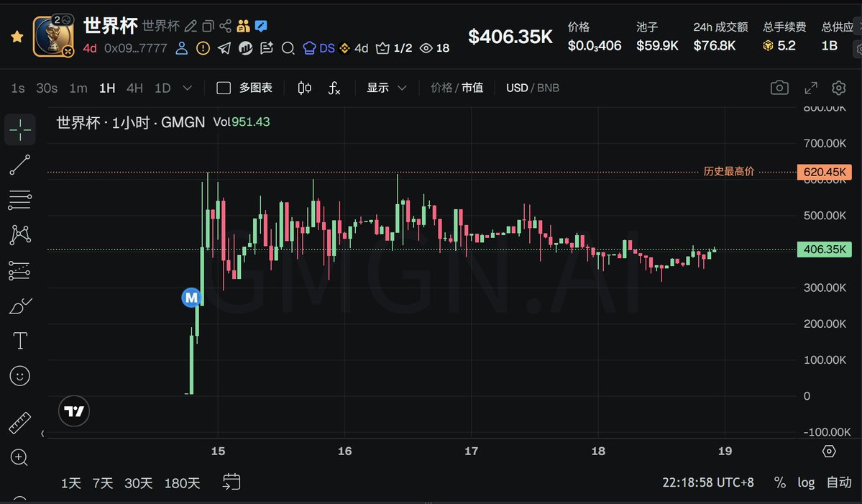This screenshot has height=504, width=862.
Task: Search token name with the magnifier icon
Action: pos(288,48)
